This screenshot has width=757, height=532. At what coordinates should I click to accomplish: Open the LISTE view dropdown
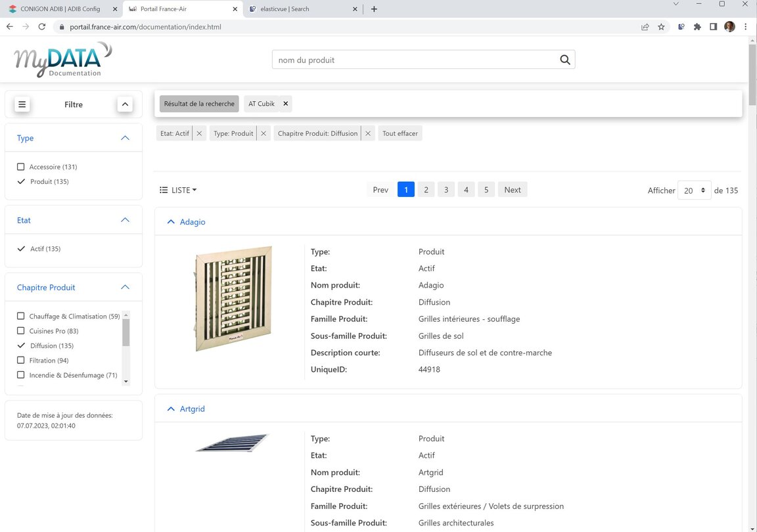(178, 190)
